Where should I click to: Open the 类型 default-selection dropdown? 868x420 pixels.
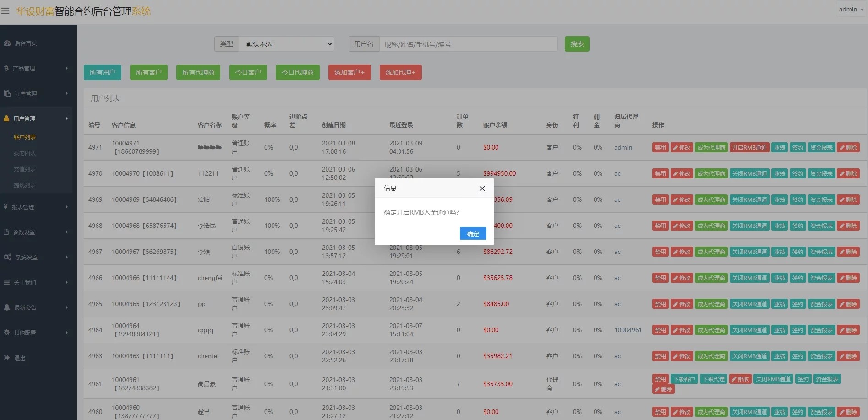(x=286, y=44)
